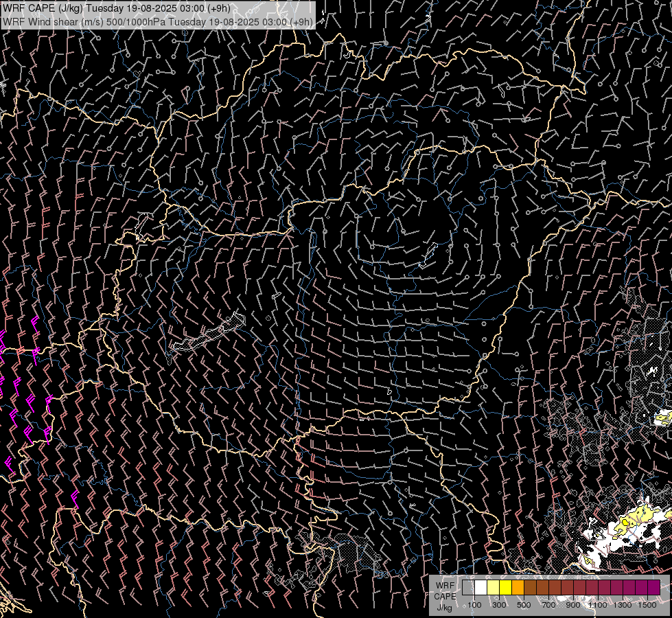The height and width of the screenshot is (618, 672).
Task: Click the 1100 legend scale label
Action: pyautogui.click(x=597, y=605)
